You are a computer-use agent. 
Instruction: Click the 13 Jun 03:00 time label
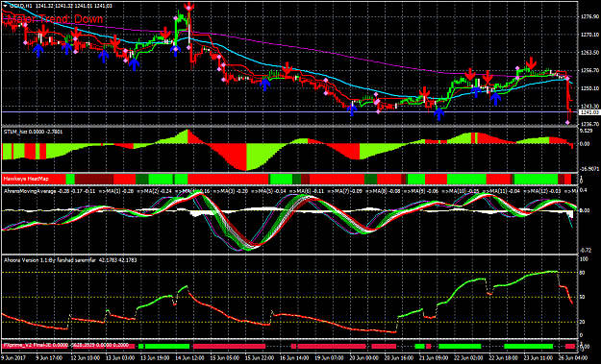tap(120, 357)
